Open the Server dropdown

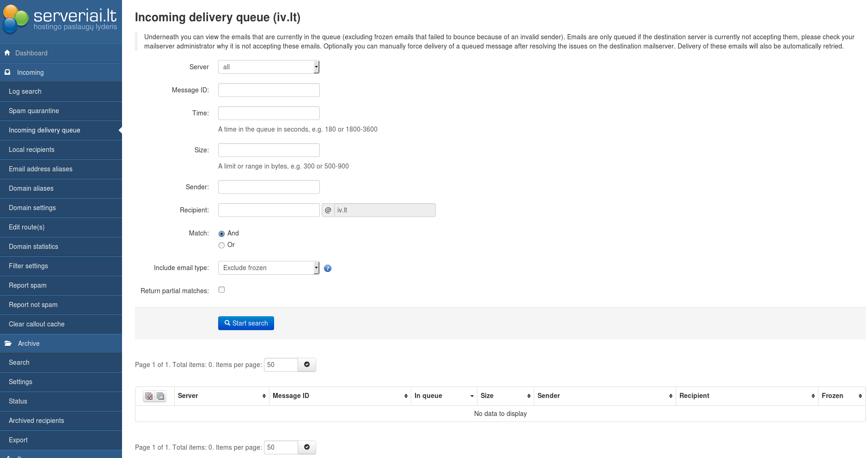click(269, 67)
